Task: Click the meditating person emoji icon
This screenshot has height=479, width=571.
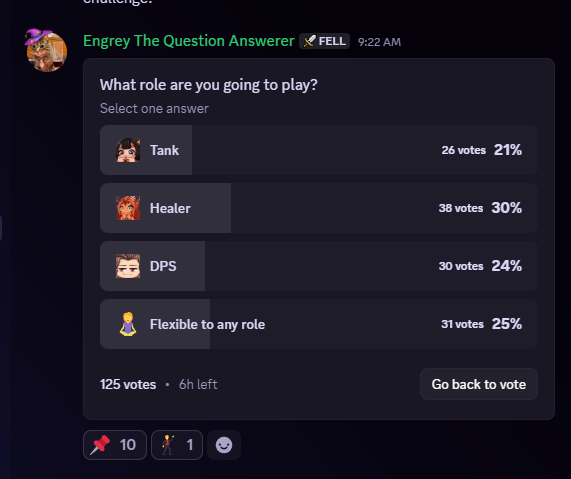Action: (x=128, y=324)
